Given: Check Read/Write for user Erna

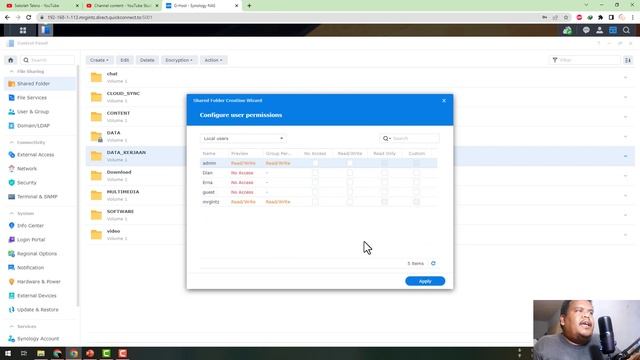Looking at the screenshot, I should pyautogui.click(x=350, y=182).
